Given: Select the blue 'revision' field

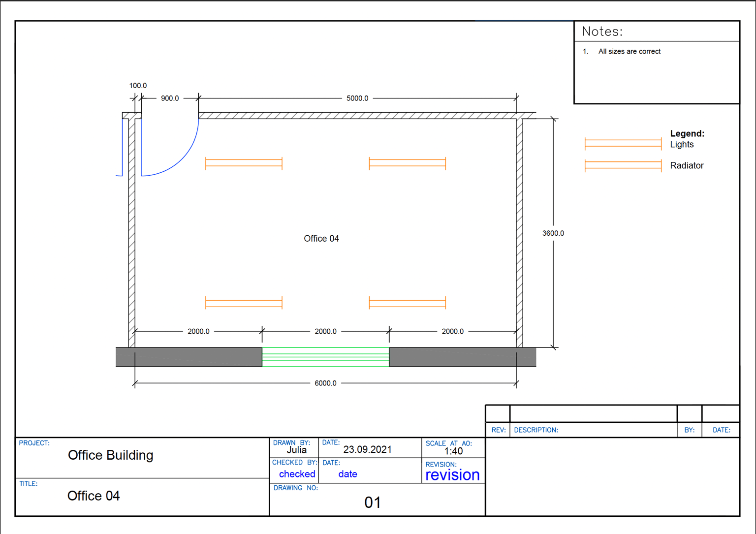Looking at the screenshot, I should (x=452, y=475).
